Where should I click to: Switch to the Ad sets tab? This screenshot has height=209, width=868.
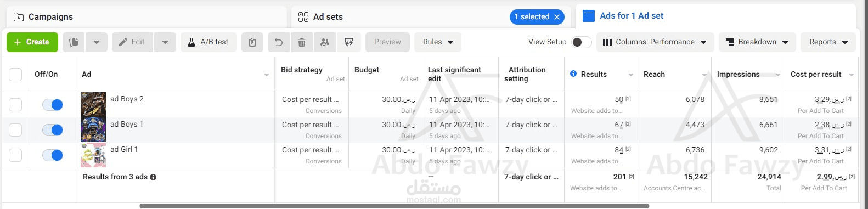click(x=431, y=17)
